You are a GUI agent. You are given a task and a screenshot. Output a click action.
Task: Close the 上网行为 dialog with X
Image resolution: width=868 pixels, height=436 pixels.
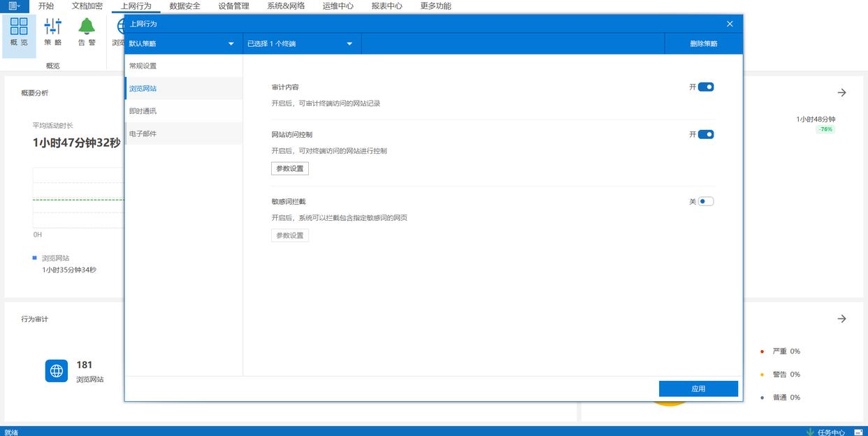pos(730,24)
